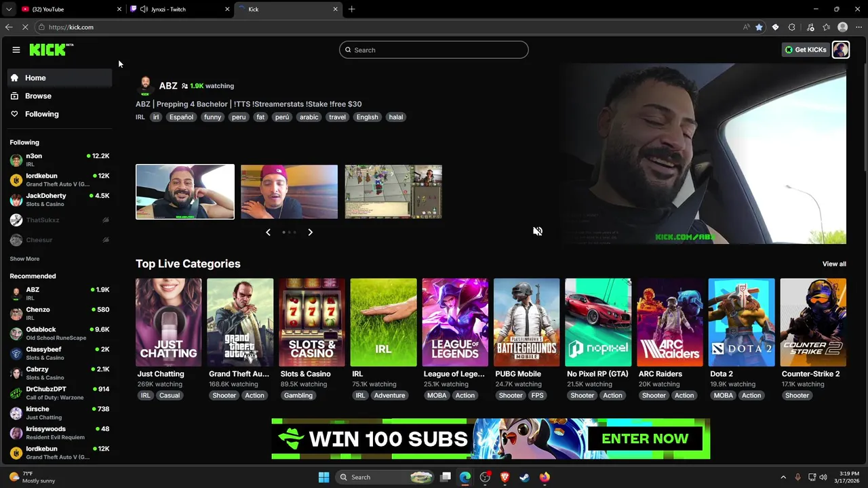
Task: Open Firefox from the taskbar
Action: (545, 477)
